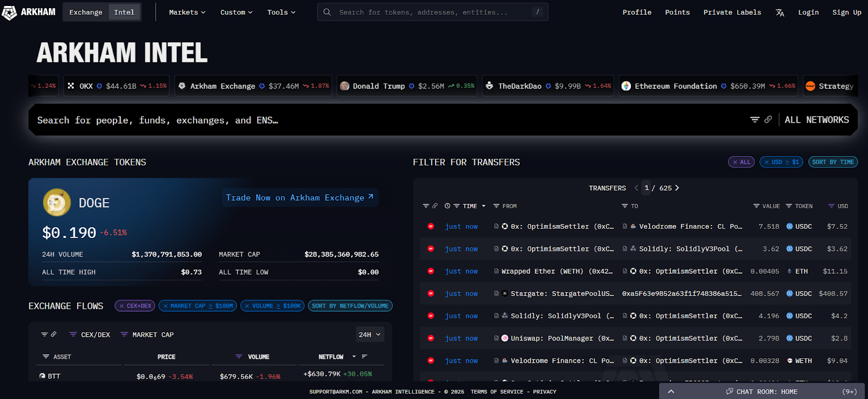868x399 pixels.
Task: Click the Arkham Exchange logo in ticker
Action: 182,86
